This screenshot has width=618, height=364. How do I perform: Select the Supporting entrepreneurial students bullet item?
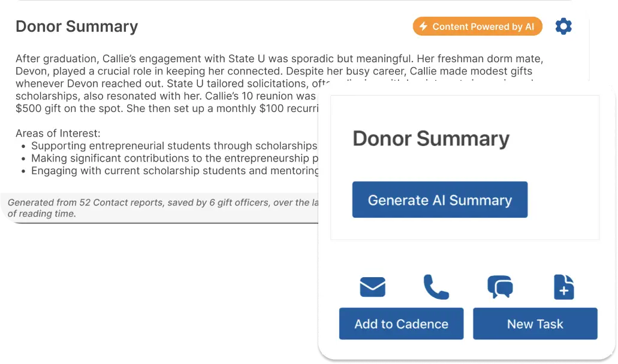click(174, 145)
